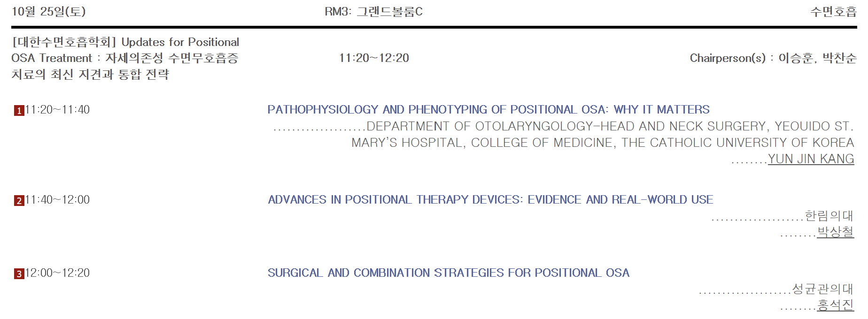The image size is (868, 319).
Task: Open the Advances in Positional Therapy Devices talk
Action: coord(490,200)
